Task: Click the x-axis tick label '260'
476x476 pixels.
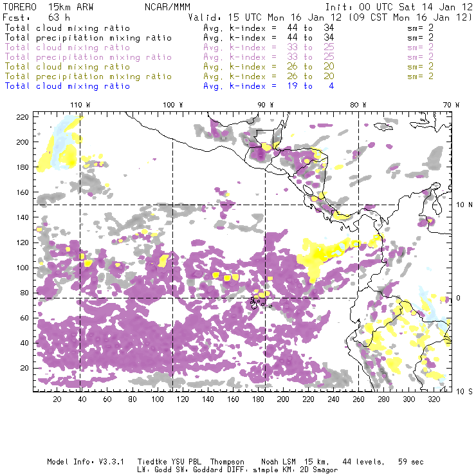Action: coord(358,399)
